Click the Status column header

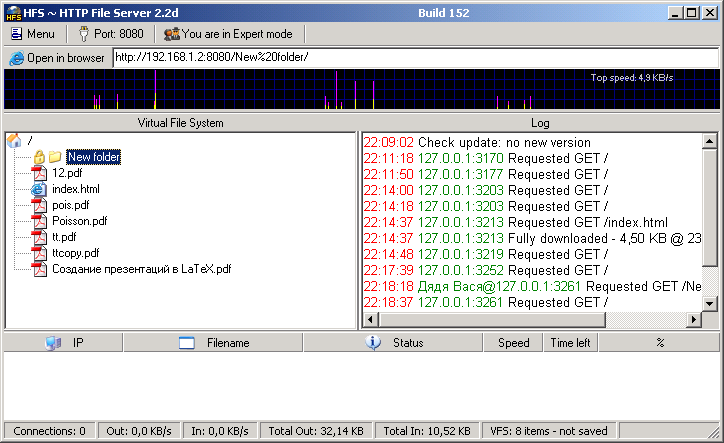coord(393,343)
